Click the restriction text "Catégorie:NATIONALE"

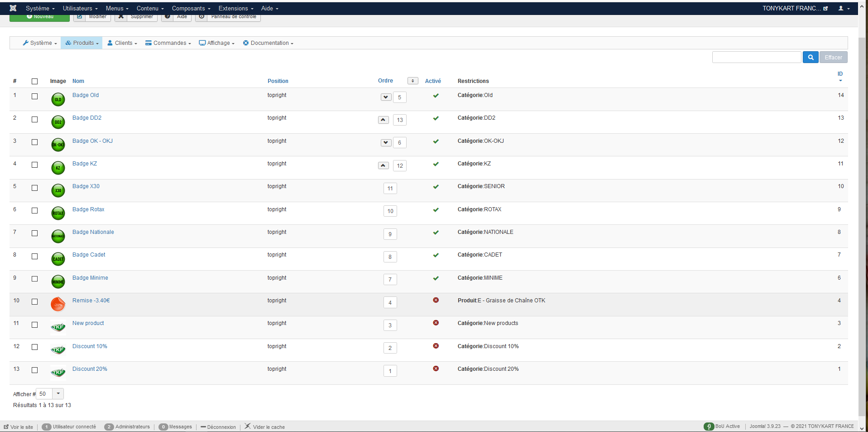[x=485, y=232]
